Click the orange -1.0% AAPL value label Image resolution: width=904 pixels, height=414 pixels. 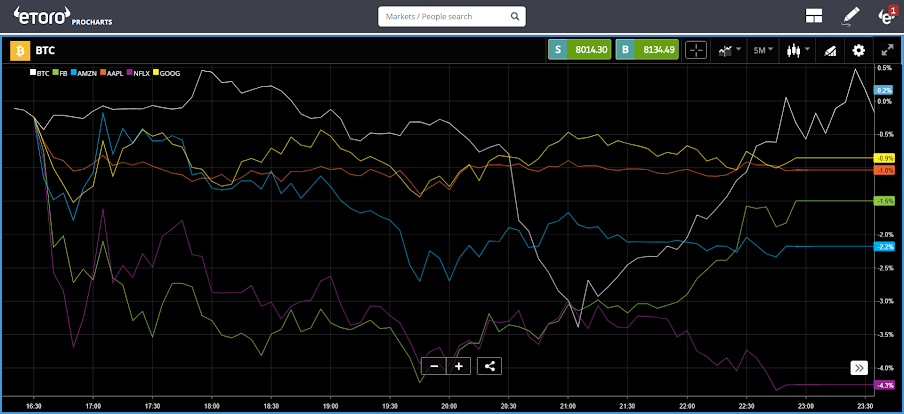pyautogui.click(x=884, y=171)
